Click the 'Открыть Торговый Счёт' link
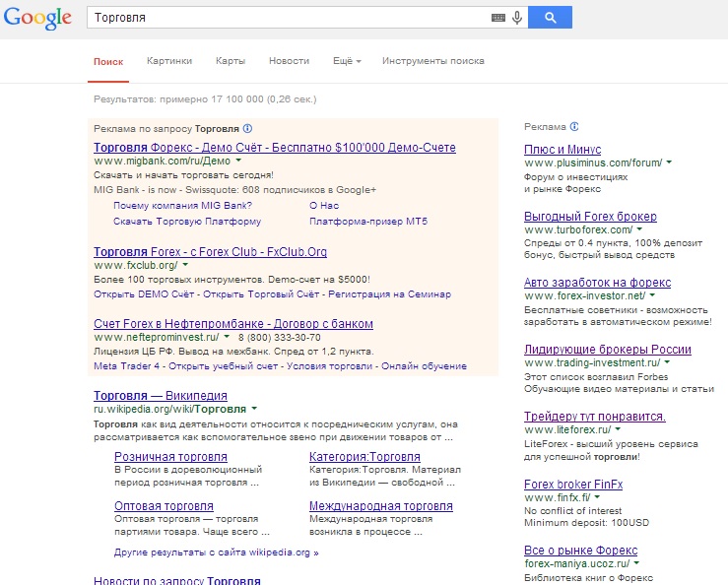This screenshot has height=585, width=728. pyautogui.click(x=261, y=293)
